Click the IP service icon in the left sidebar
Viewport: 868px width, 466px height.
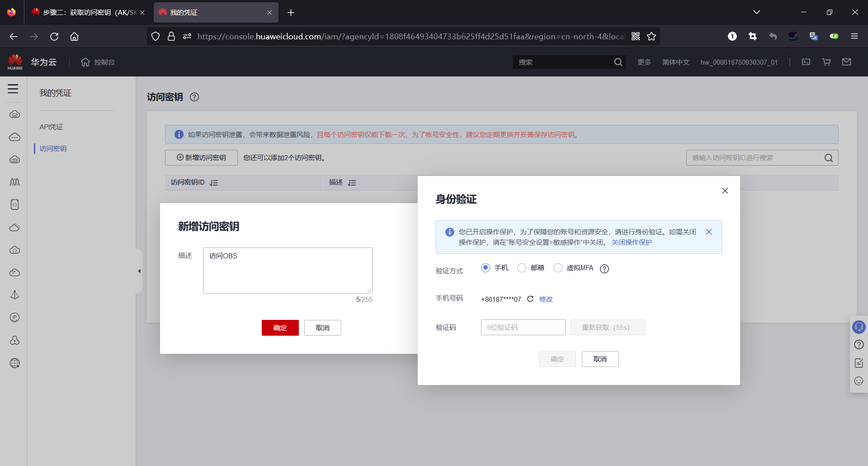coord(15,317)
